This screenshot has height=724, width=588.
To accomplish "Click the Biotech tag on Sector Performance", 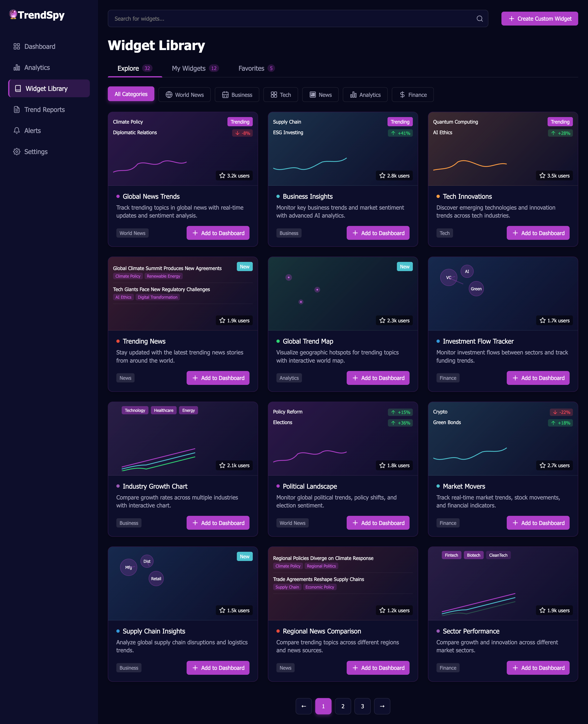I will pyautogui.click(x=473, y=555).
